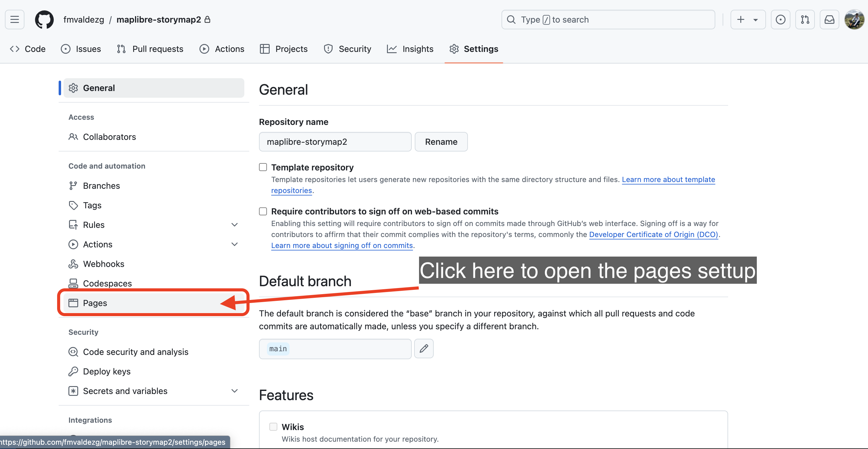
Task: Check Require contributors to sign off on web-based commits
Action: point(263,211)
